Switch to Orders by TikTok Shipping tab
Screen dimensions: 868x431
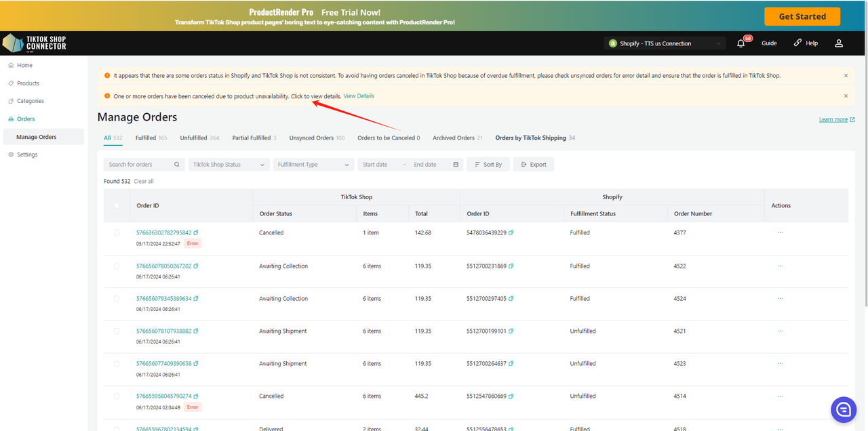[535, 138]
